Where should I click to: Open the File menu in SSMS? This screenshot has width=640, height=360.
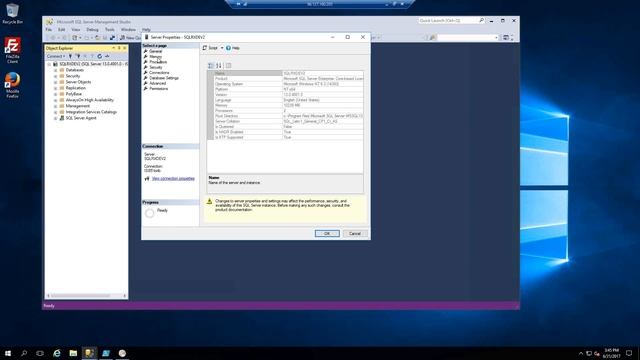(49, 30)
